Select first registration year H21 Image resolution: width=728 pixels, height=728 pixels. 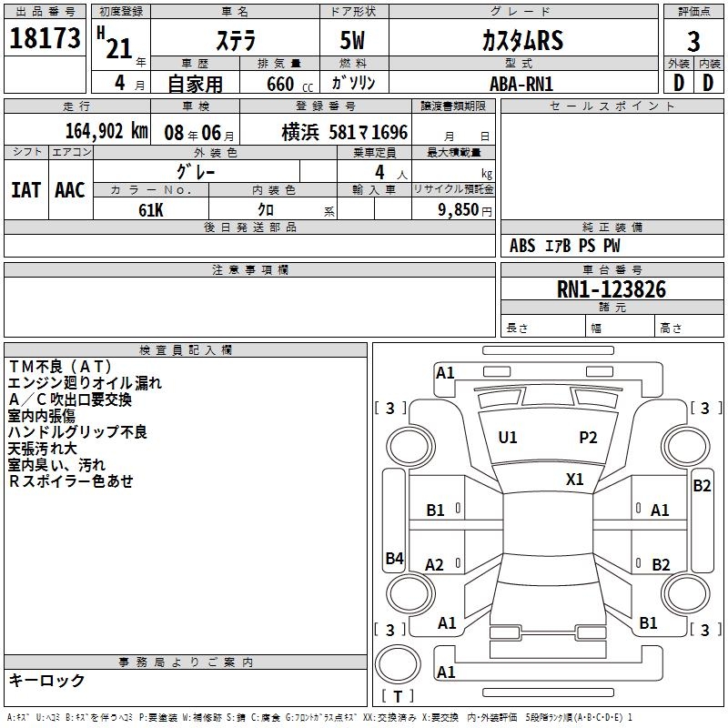pos(116,43)
